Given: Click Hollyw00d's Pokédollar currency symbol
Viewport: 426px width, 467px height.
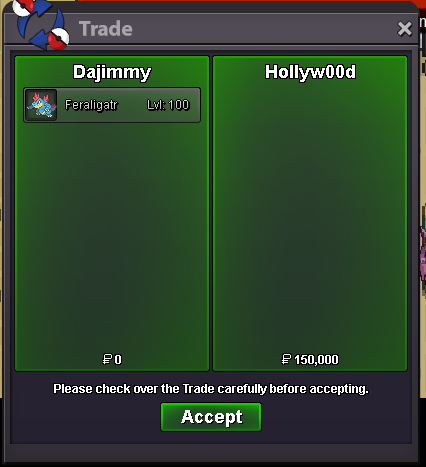Looking at the screenshot, I should pyautogui.click(x=286, y=359).
